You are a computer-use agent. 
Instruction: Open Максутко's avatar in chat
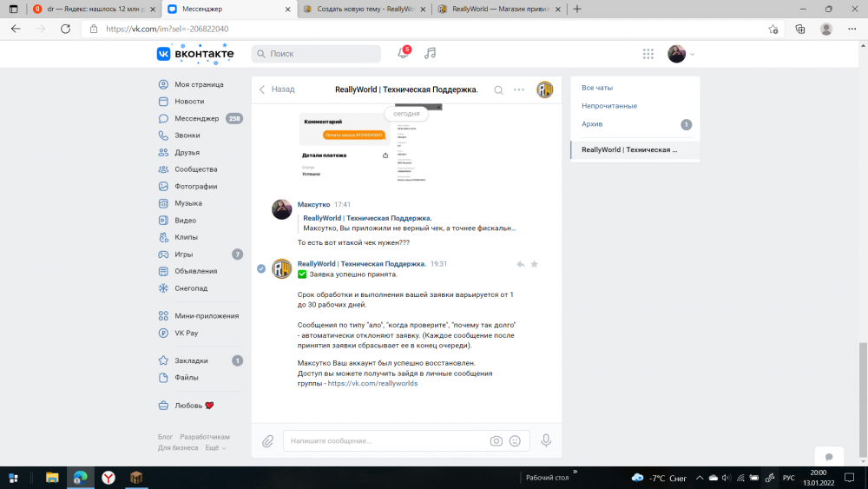pos(281,209)
